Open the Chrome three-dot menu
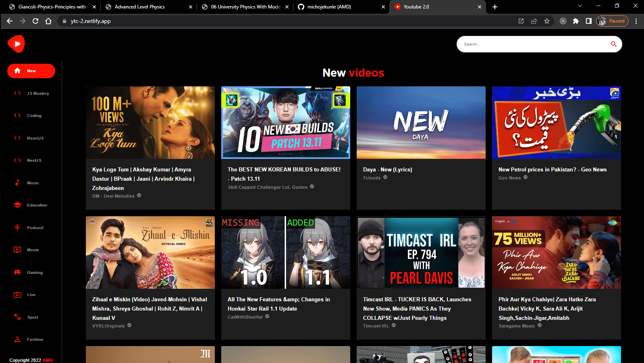This screenshot has height=363, width=644. [636, 21]
